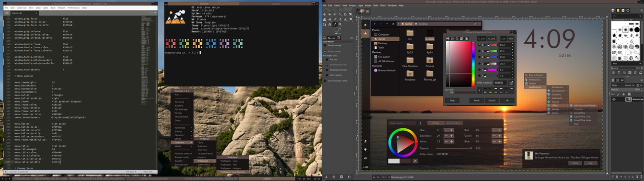
Task: Open the px unit dropdown in GIMP status bar
Action: 376,177
